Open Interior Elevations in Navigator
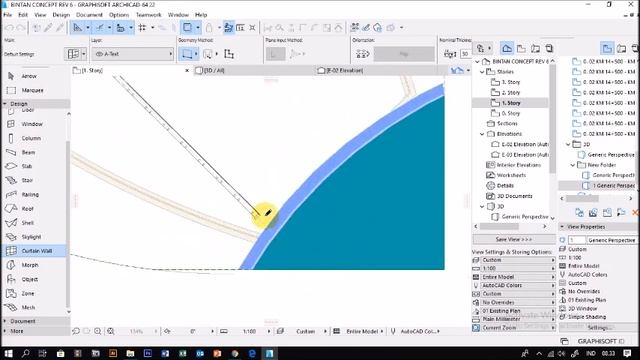 (x=518, y=165)
